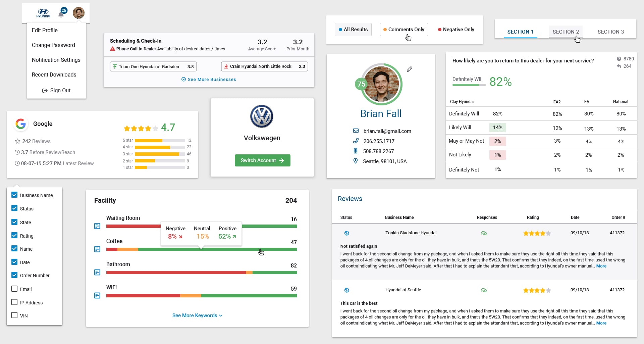Viewport: 644px width, 344px height.
Task: Click the user avatar in header
Action: click(x=78, y=13)
